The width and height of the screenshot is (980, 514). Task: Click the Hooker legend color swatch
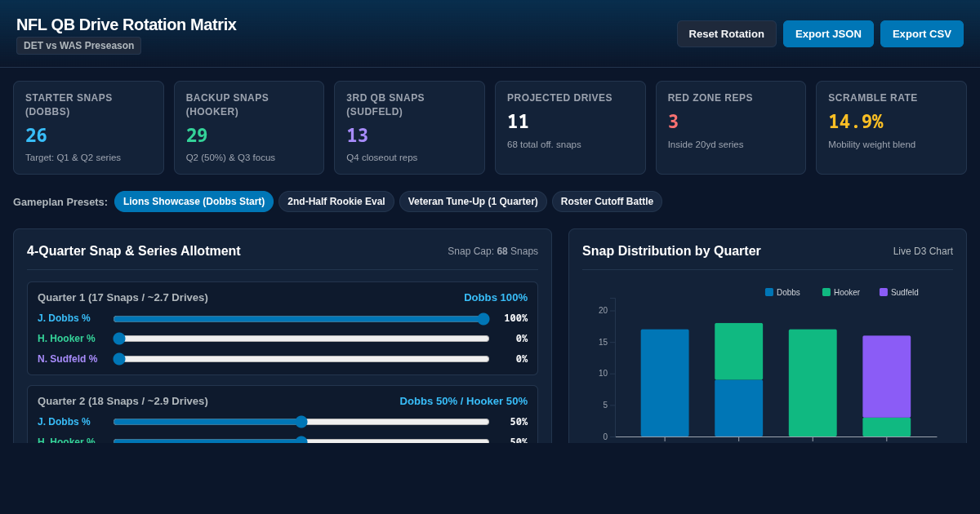pyautogui.click(x=826, y=292)
